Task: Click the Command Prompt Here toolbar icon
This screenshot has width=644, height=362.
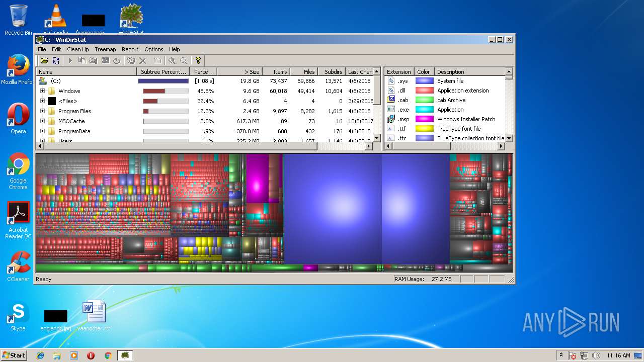Action: pyautogui.click(x=105, y=60)
